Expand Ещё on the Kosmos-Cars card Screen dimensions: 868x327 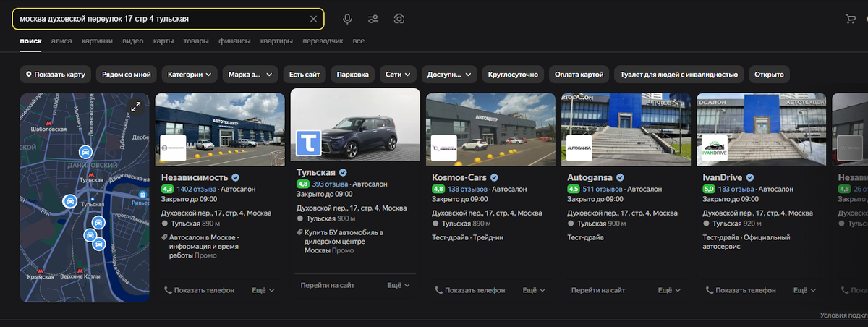(x=535, y=290)
